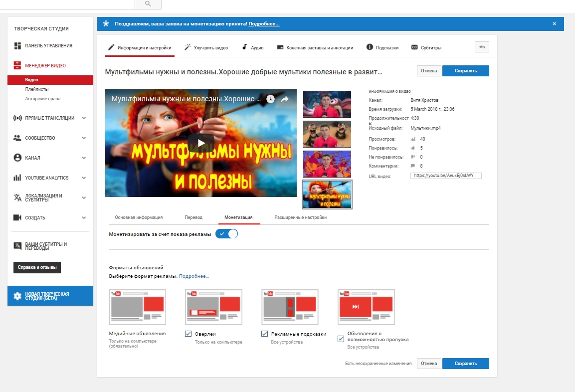Click the 'Рекламные подсказки' format illustration
575x392 pixels.
pos(290,307)
